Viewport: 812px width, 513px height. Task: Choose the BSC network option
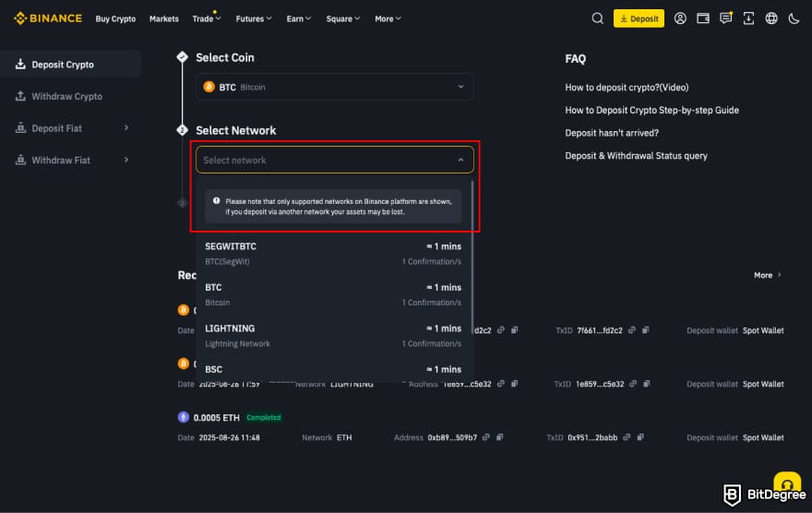pos(333,371)
